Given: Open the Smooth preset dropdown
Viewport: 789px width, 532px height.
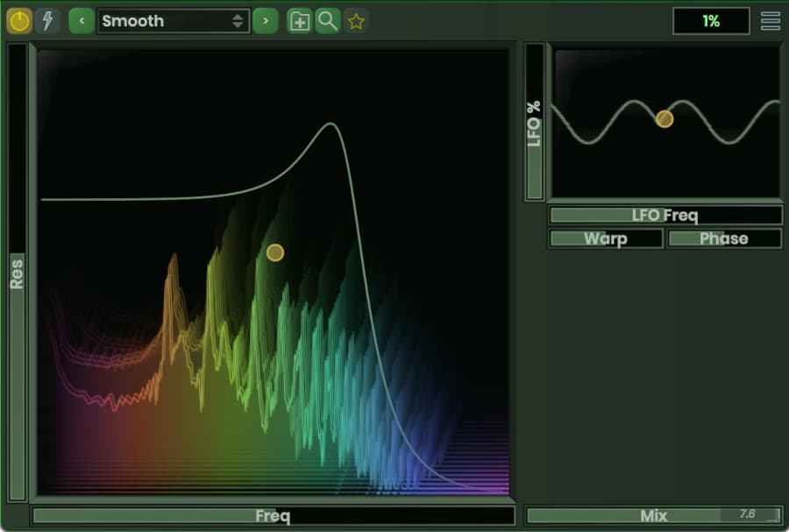Looking at the screenshot, I should [173, 21].
